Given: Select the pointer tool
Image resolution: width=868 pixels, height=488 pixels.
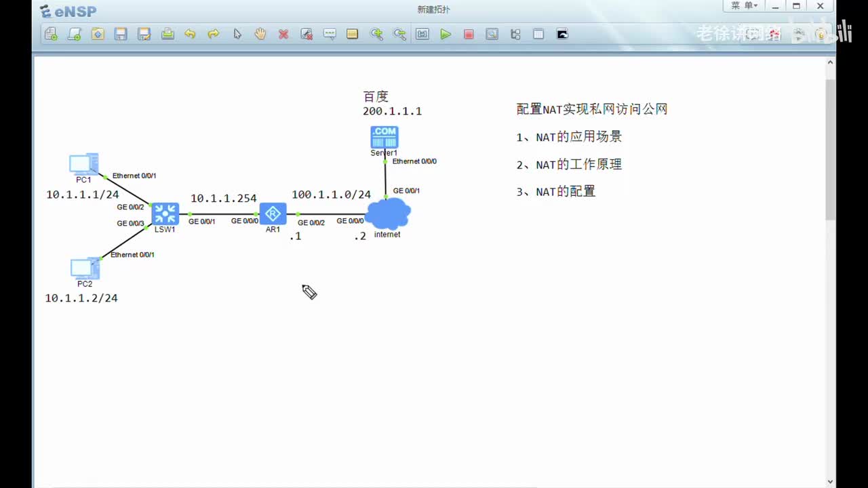Looking at the screenshot, I should (237, 34).
